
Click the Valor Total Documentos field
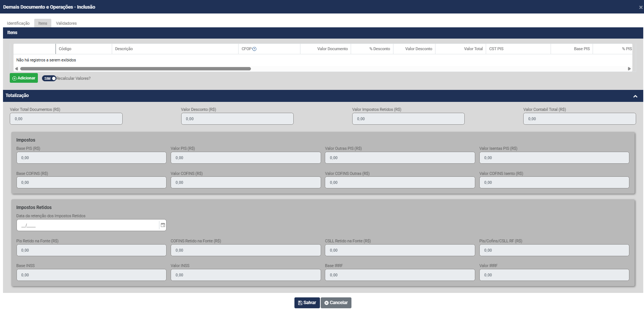coord(66,119)
